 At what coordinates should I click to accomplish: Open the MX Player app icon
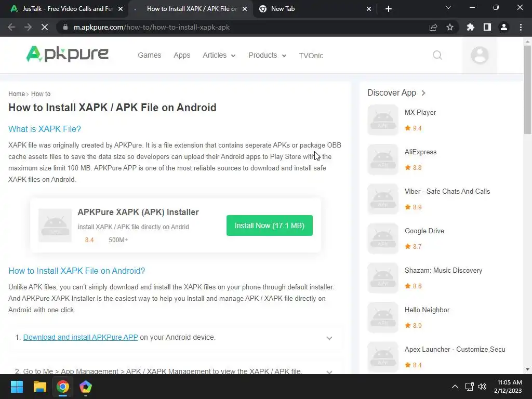(x=383, y=120)
